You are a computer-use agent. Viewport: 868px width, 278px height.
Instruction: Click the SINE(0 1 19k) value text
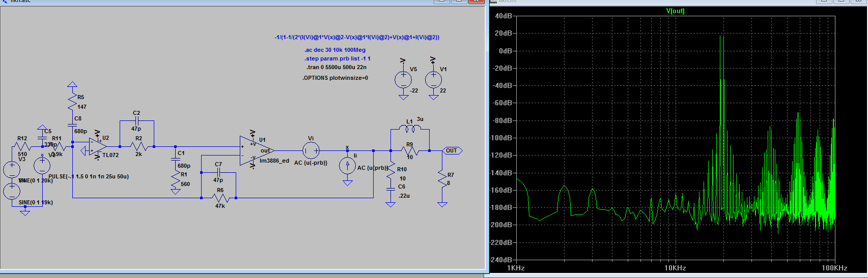point(36,202)
